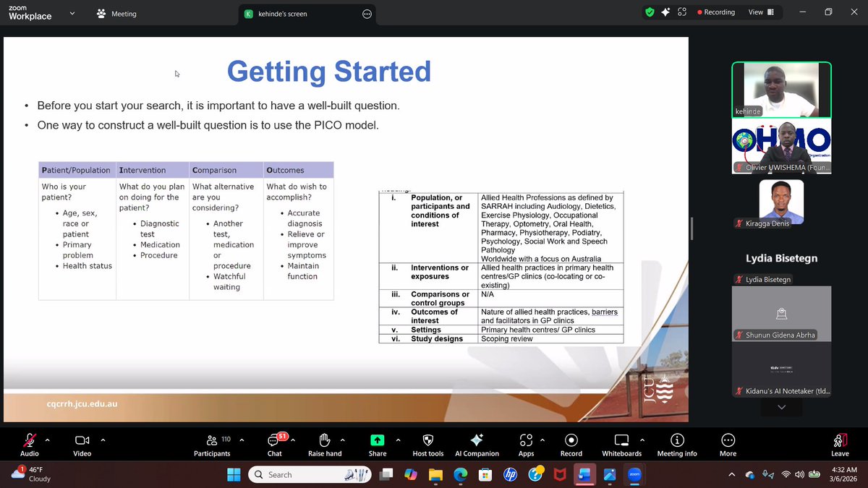868x488 pixels.
Task: Click the Windows taskbar Search box
Action: pos(311,474)
